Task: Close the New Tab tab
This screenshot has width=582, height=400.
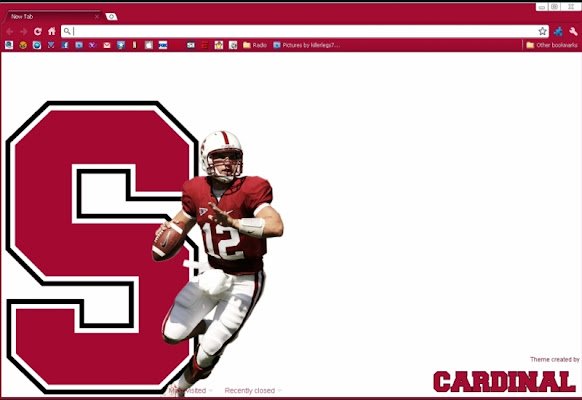Action: point(97,17)
